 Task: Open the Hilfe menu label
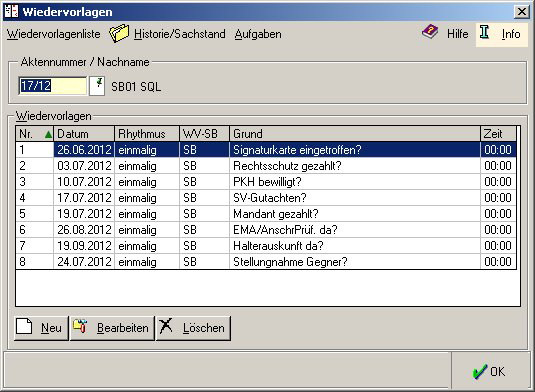click(458, 34)
